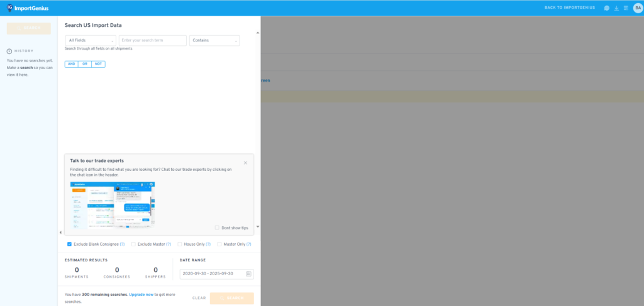This screenshot has width=644, height=306.
Task: Uncheck Exclude Blank Consignee checkbox
Action: tap(69, 244)
